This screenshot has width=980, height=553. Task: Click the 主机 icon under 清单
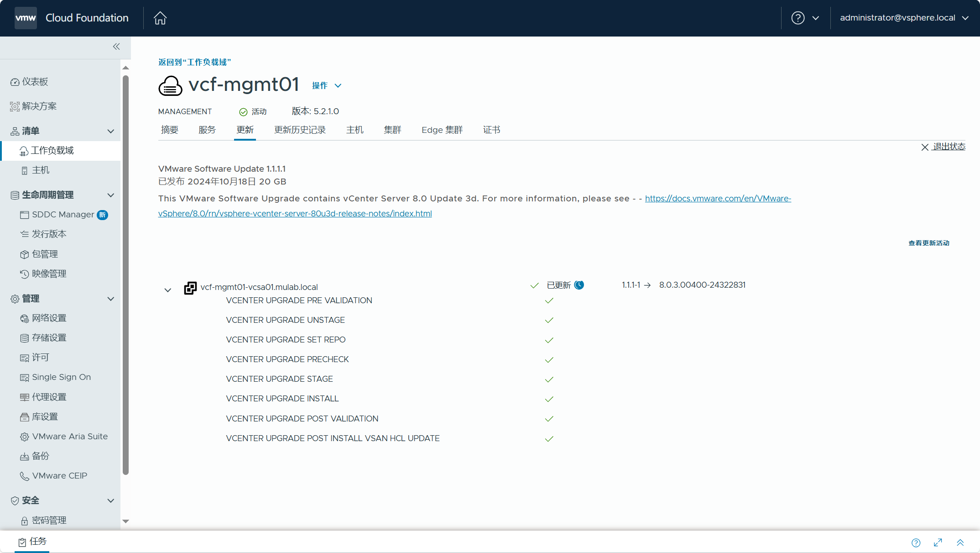pos(24,170)
